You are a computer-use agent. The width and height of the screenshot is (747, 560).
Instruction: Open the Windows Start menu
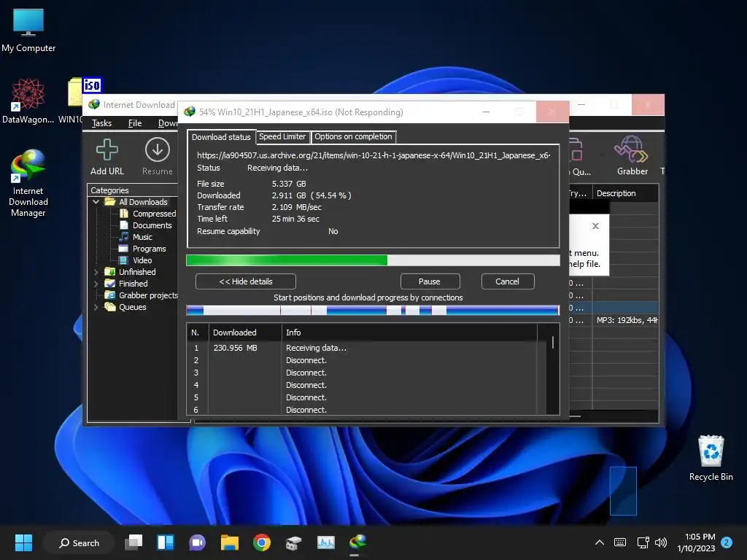click(x=23, y=542)
